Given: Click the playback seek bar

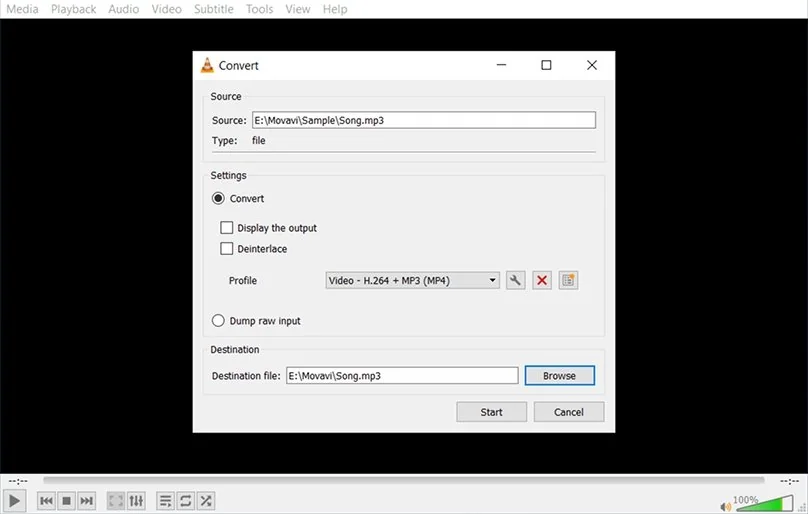Looking at the screenshot, I should [x=403, y=480].
